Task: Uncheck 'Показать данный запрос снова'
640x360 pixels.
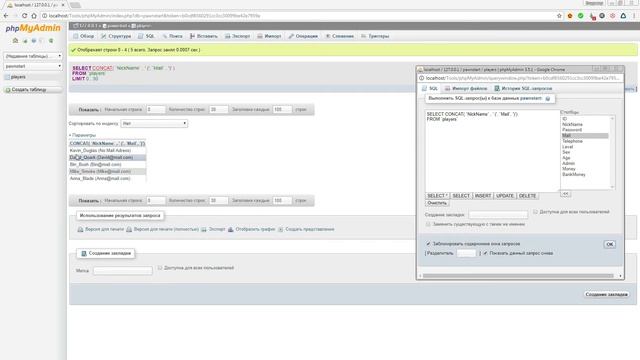Action: (x=485, y=253)
